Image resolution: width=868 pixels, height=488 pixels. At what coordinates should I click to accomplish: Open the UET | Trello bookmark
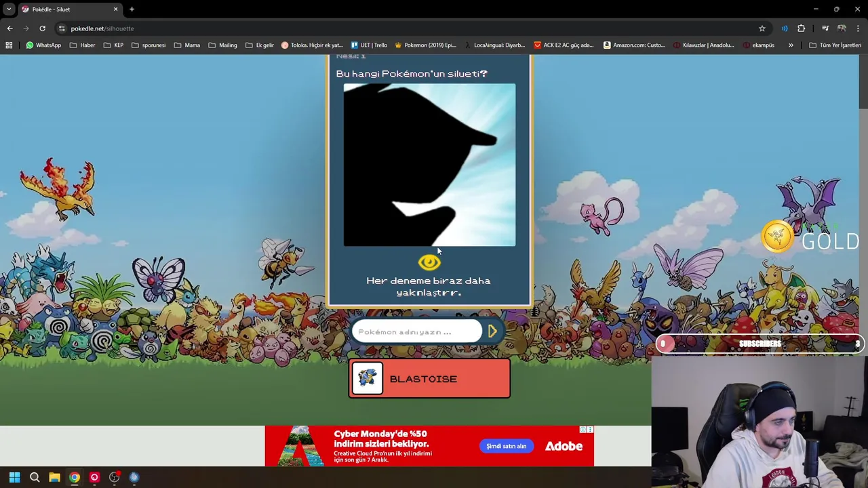pos(369,45)
